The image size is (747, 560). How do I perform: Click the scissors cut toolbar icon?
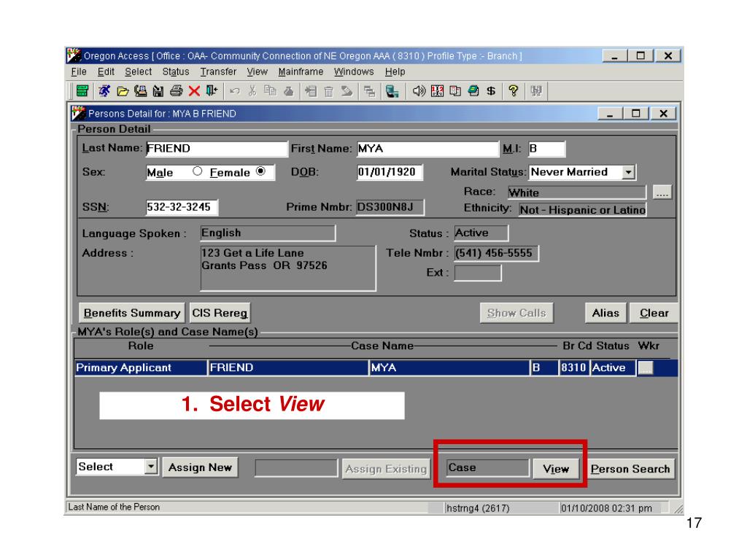point(252,90)
